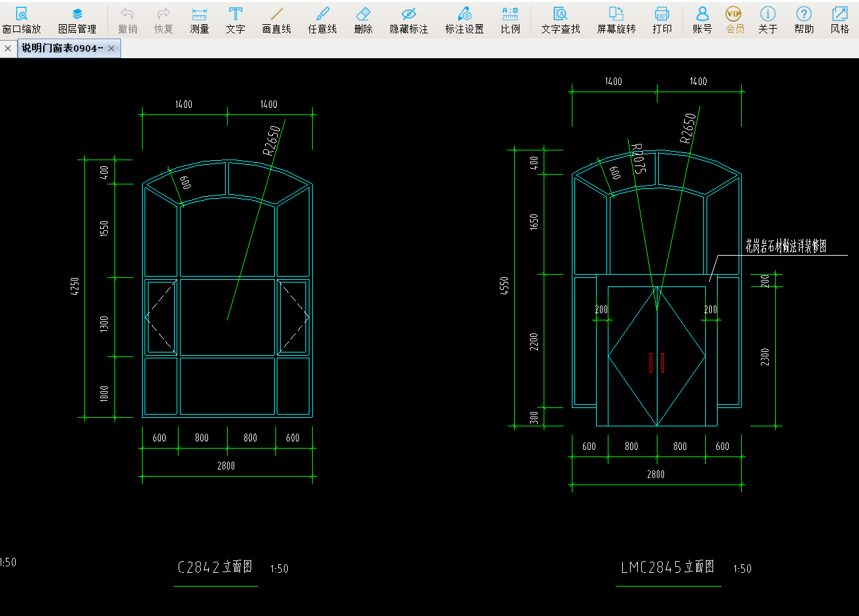Open 标注设置 annotation settings
This screenshot has width=859, height=616.
click(x=465, y=20)
